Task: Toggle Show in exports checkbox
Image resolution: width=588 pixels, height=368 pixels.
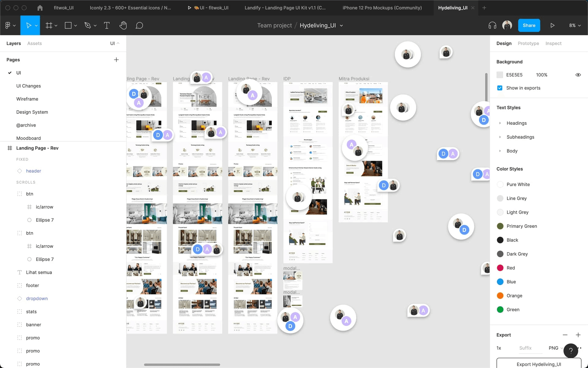Action: (x=500, y=88)
